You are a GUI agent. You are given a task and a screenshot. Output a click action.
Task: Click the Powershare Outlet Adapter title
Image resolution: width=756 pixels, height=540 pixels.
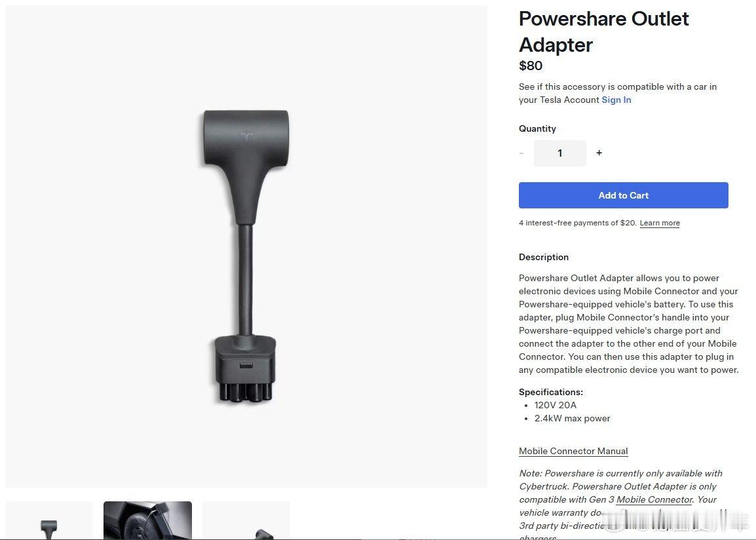(603, 32)
